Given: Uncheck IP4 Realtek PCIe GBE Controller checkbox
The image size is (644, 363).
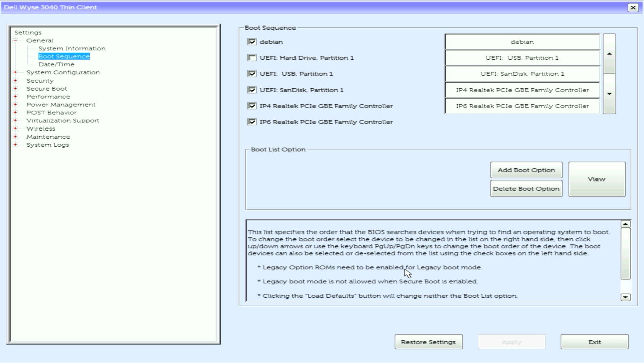Looking at the screenshot, I should pos(252,106).
